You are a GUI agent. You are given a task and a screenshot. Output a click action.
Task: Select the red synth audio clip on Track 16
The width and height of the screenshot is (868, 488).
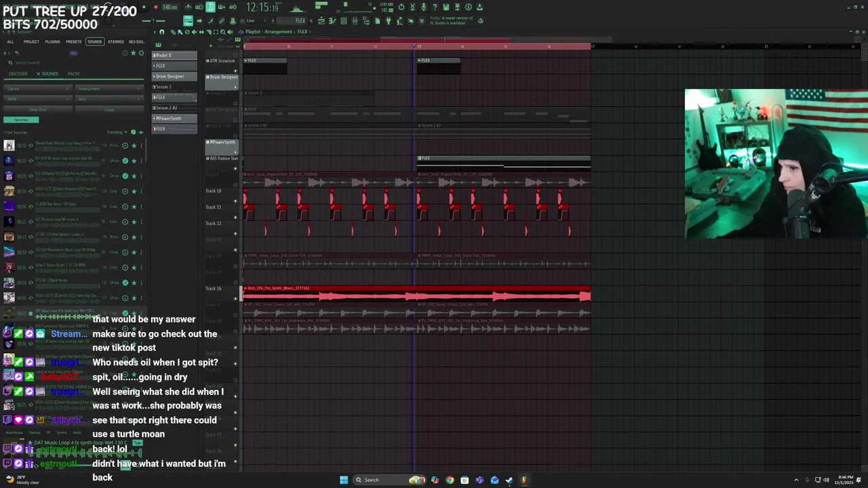(417, 294)
